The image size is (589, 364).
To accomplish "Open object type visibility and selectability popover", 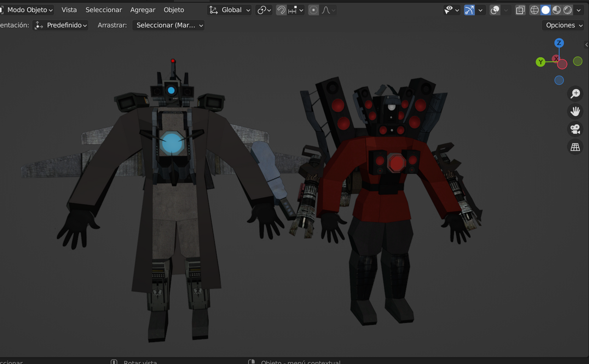I will click(x=451, y=10).
